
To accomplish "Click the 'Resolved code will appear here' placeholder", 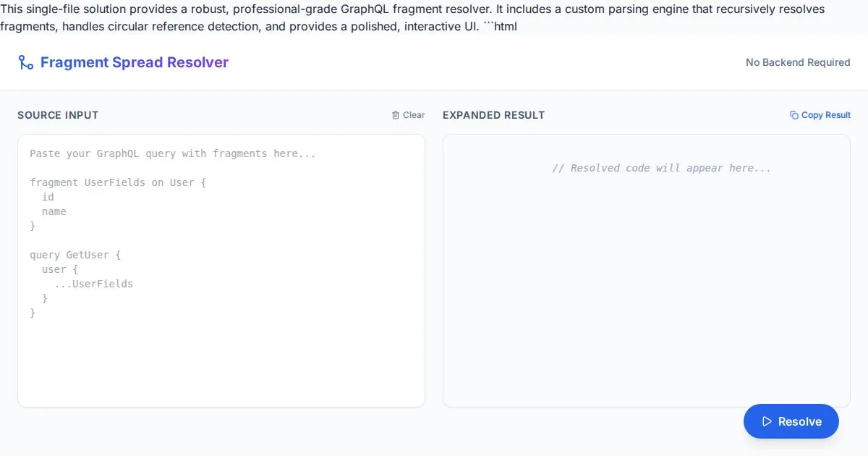I will click(x=661, y=168).
